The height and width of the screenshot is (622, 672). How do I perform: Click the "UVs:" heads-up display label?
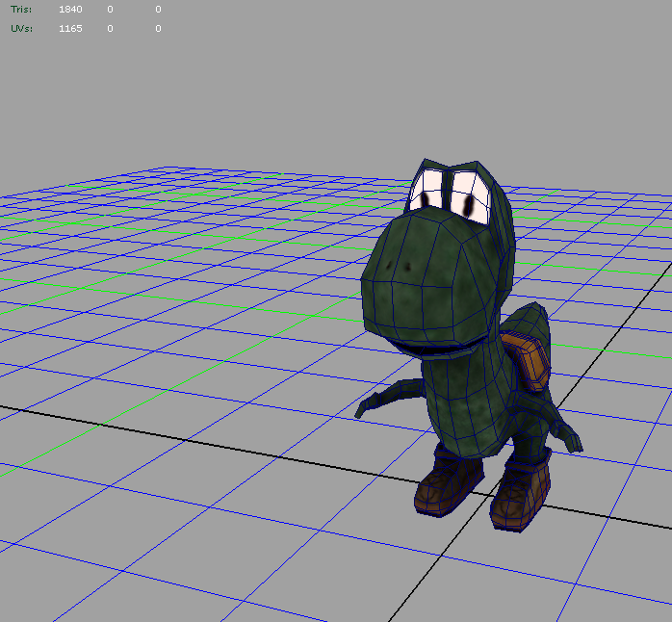tap(21, 29)
